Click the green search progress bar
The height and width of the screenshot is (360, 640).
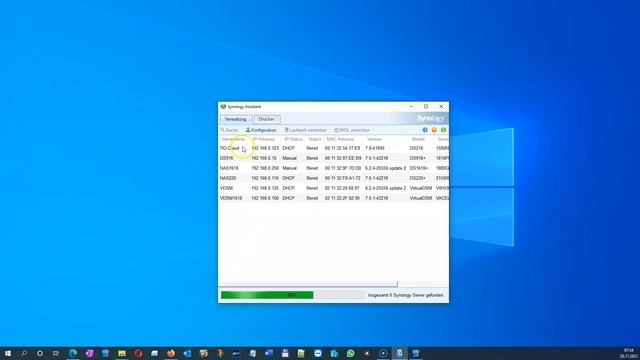click(x=292, y=295)
